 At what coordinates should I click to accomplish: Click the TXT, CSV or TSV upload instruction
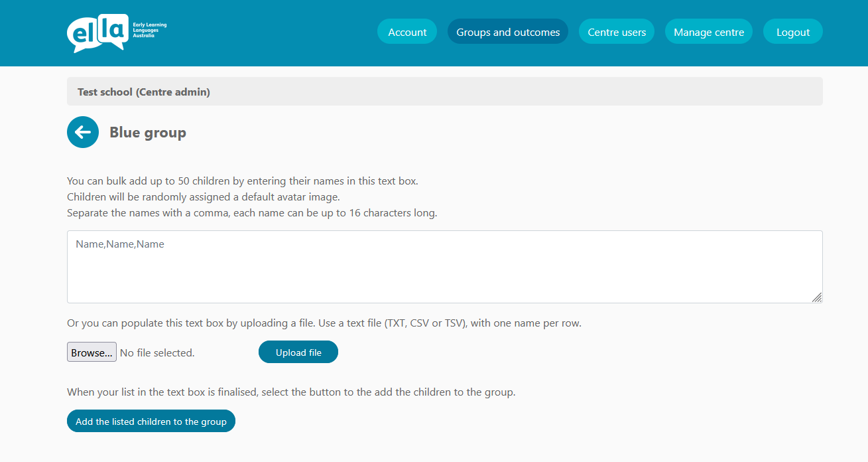pos(324,323)
